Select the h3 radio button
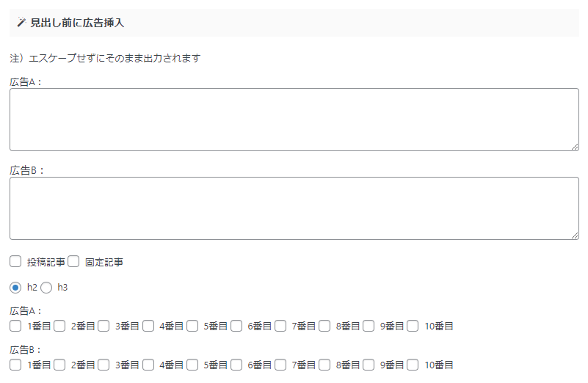Screen dimensions: 588x383 point(46,288)
